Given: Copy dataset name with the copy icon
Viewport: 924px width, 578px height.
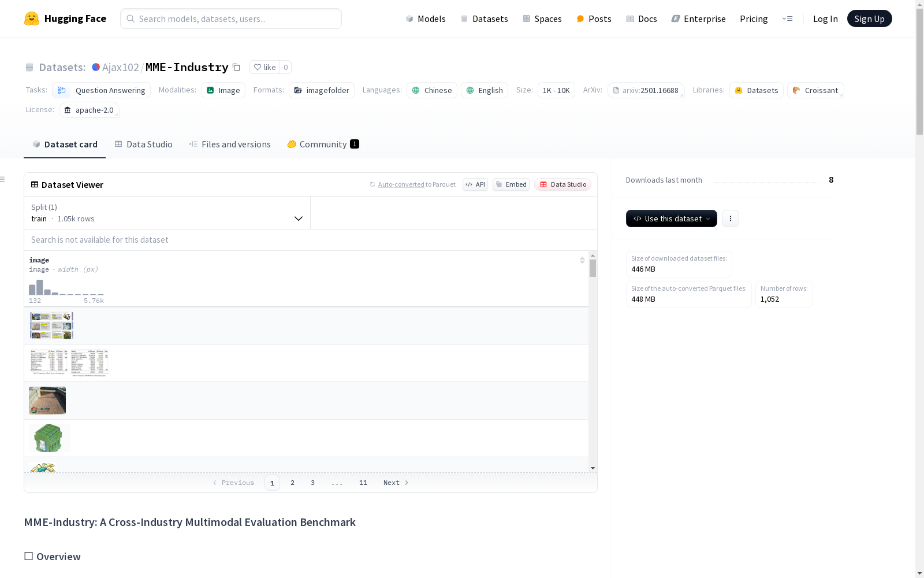Looking at the screenshot, I should pyautogui.click(x=236, y=67).
